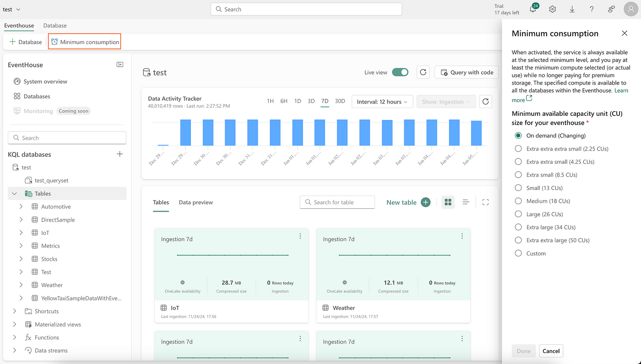Screen dimensions: 641x364
Task: Select Extra extra small (4.25 CUs)
Action: (x=518, y=162)
